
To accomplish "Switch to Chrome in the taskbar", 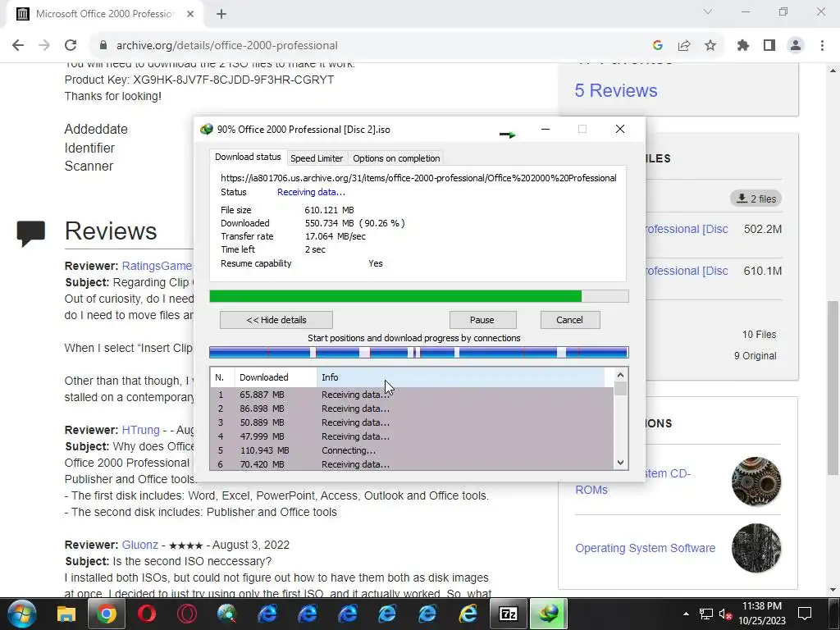I will click(x=107, y=614).
